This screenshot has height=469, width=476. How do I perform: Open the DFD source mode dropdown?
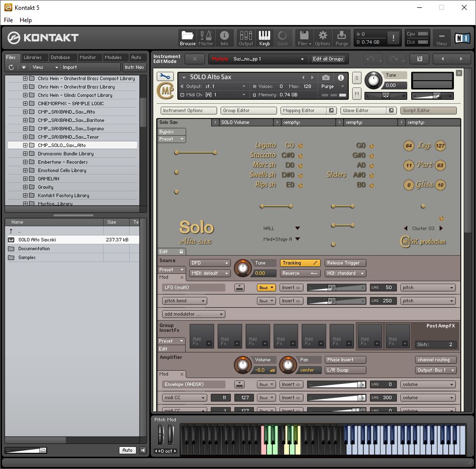click(x=210, y=263)
